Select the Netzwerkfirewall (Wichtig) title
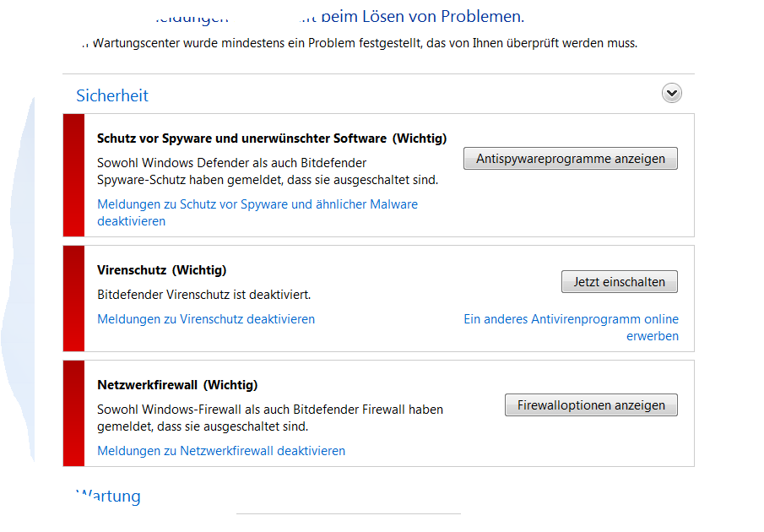The height and width of the screenshot is (532, 764). 177,385
